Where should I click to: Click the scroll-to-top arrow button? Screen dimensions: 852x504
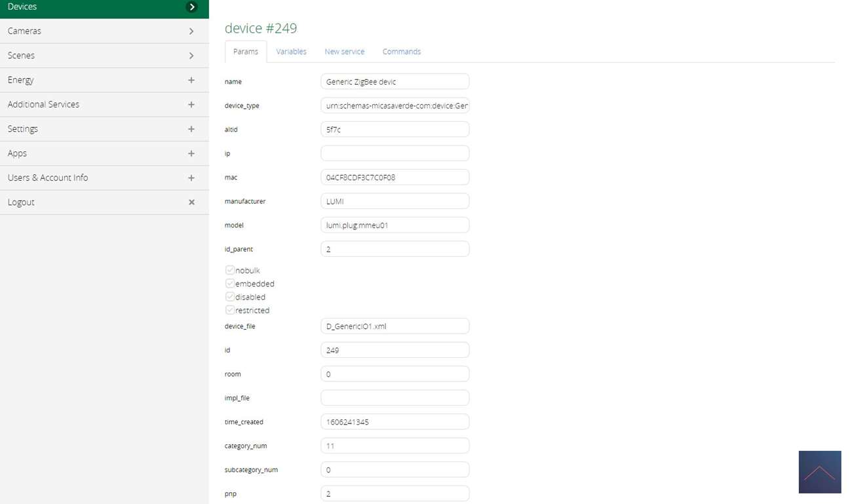819,472
